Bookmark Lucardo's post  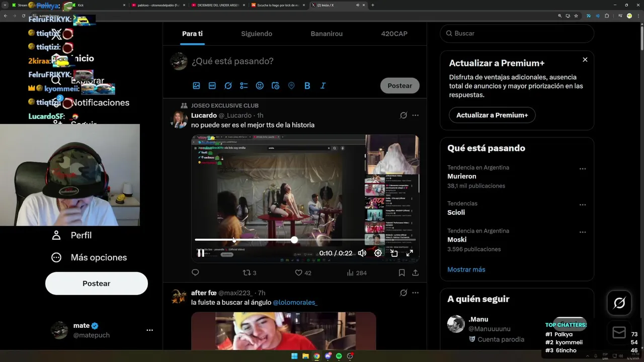tap(401, 273)
